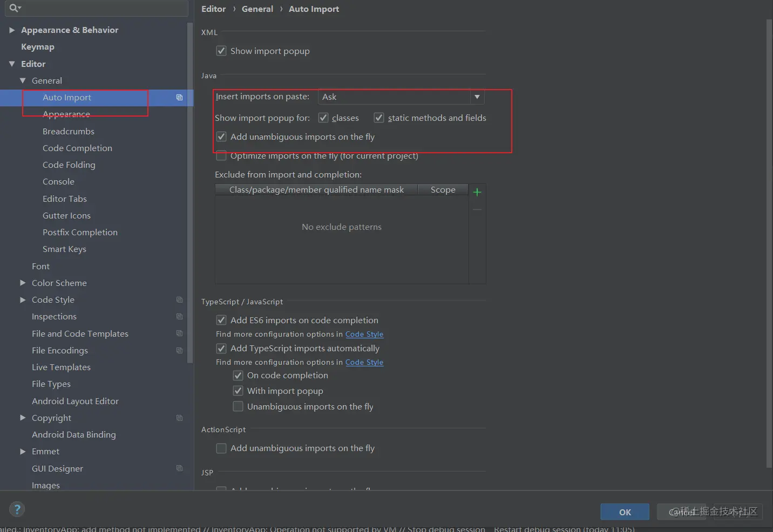Click the project-level icon beside Copyright
Screen dimensions: 773x532
pos(179,418)
